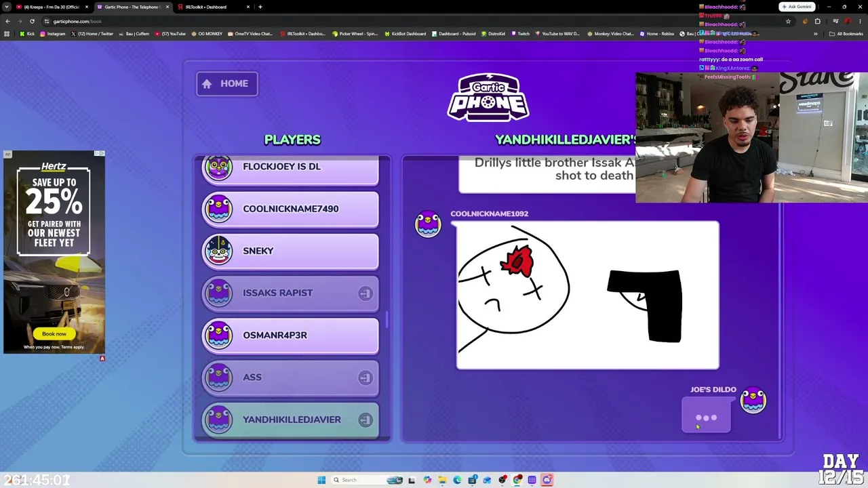Expand the hidden bookmarks overflow chevron

[x=816, y=34]
